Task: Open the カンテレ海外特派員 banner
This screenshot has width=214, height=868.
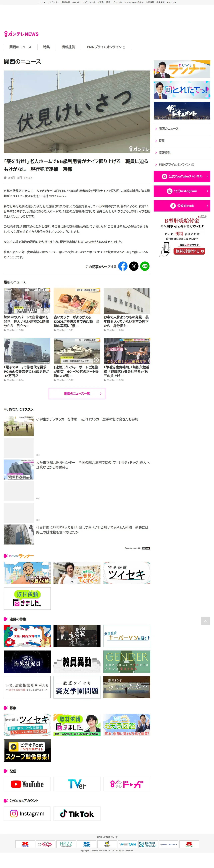Action: pos(27,662)
